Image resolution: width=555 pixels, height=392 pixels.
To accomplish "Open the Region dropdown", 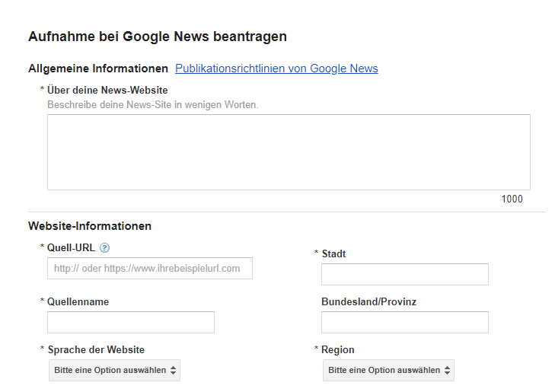I will (x=388, y=371).
